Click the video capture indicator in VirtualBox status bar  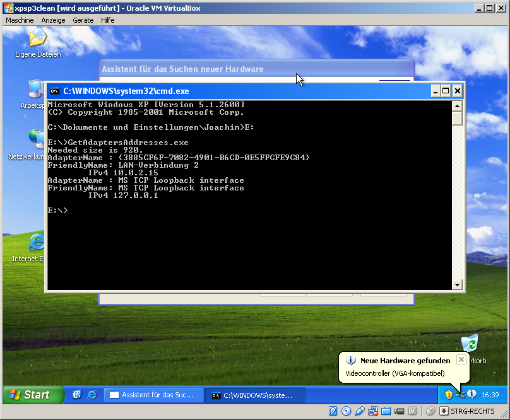[x=399, y=411]
